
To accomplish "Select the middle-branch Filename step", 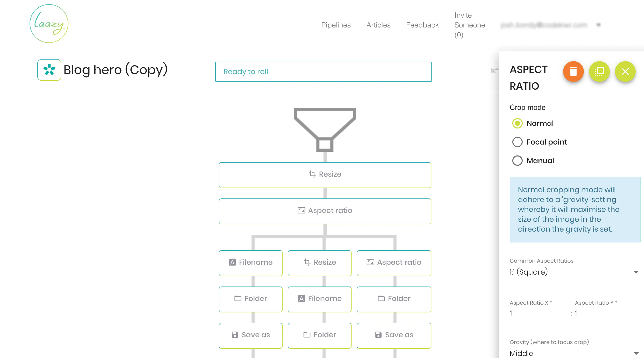I will (x=319, y=299).
